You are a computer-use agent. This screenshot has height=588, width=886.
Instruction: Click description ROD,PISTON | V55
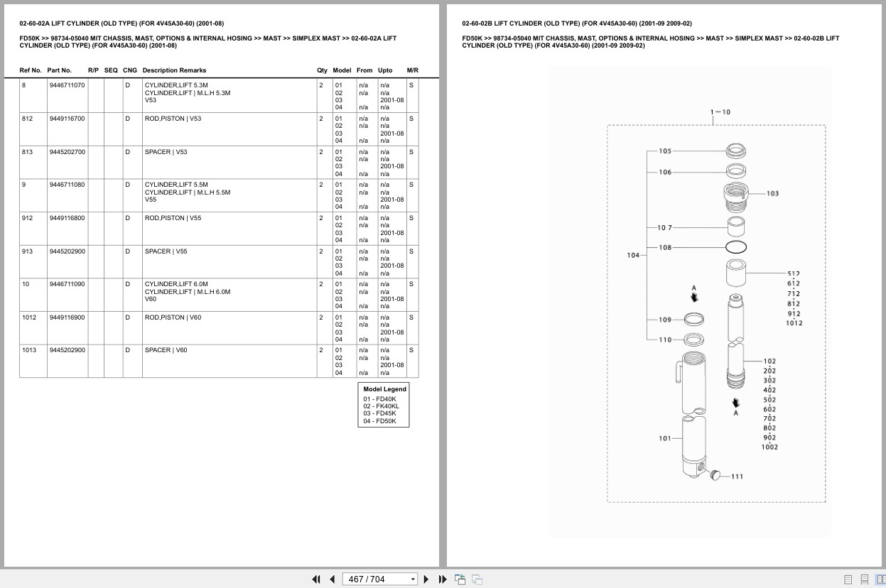tap(173, 218)
